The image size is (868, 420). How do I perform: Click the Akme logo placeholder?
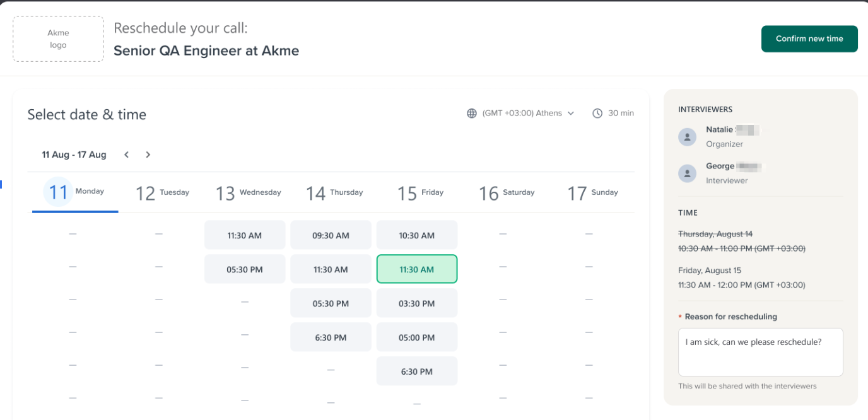click(x=58, y=39)
